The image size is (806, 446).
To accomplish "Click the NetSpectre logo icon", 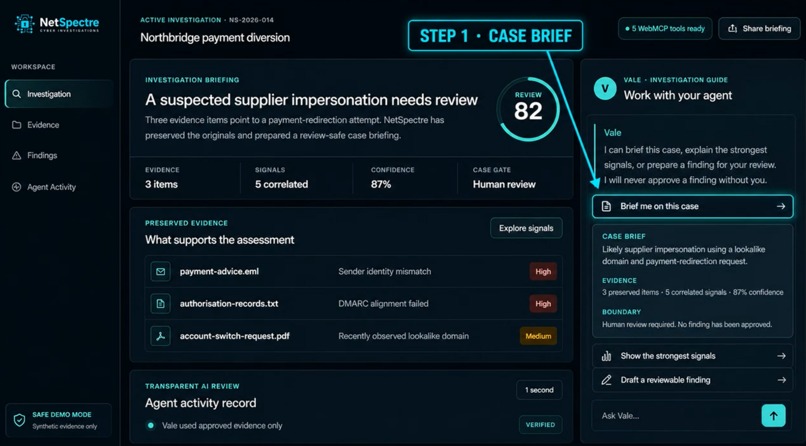I will click(25, 24).
